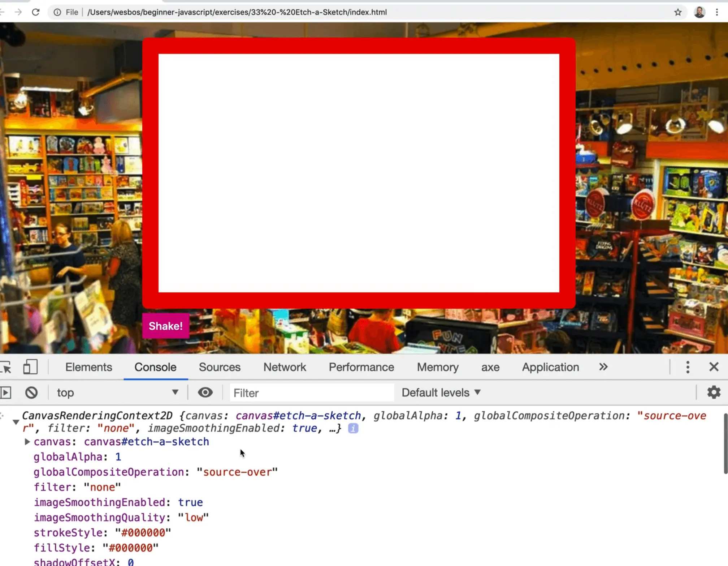The image size is (728, 566).
Task: Switch to the Elements tab
Action: pos(88,367)
